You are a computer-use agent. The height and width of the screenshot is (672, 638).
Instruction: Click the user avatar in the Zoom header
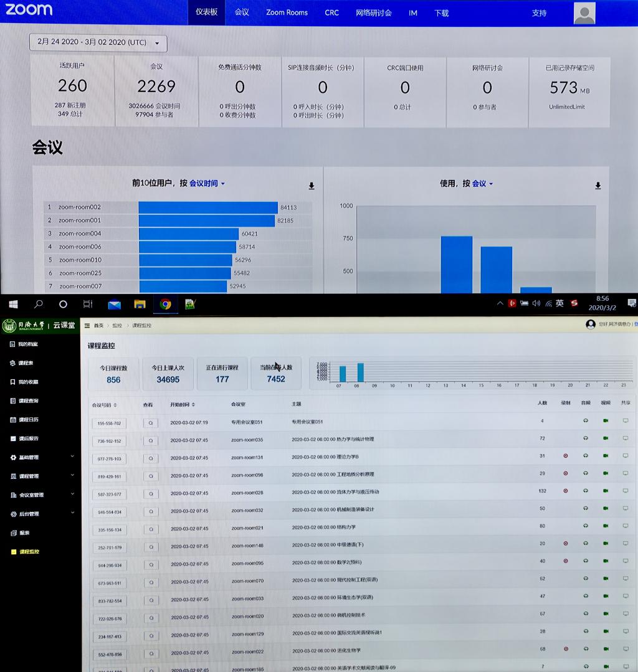point(584,13)
